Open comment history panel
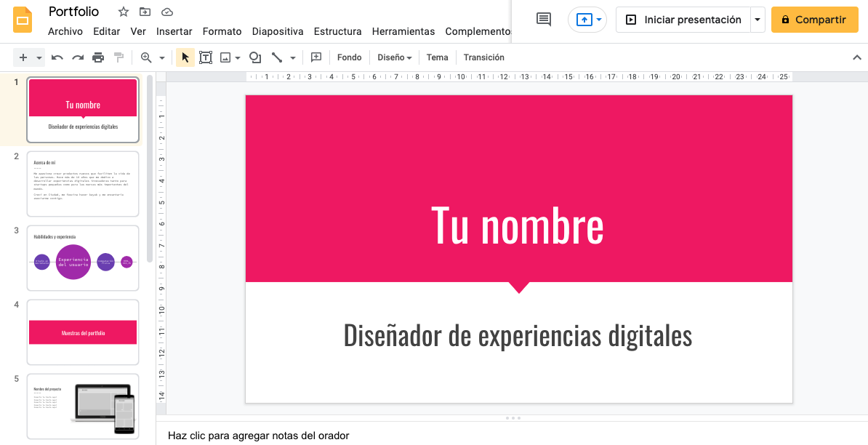 click(542, 20)
